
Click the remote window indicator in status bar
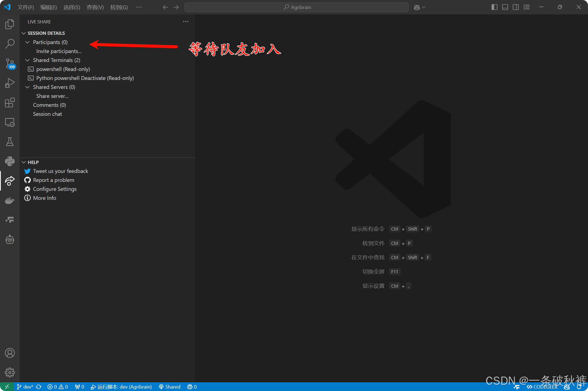7,387
